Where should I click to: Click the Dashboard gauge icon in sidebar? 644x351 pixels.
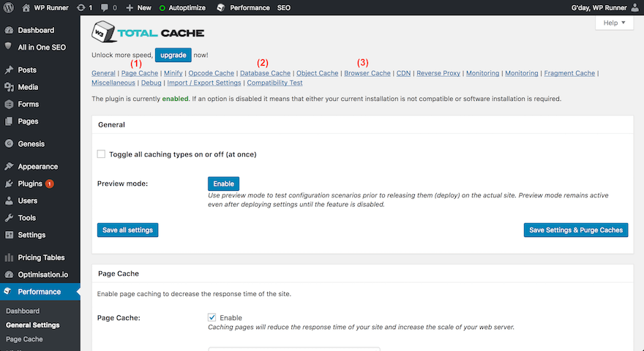click(x=9, y=30)
